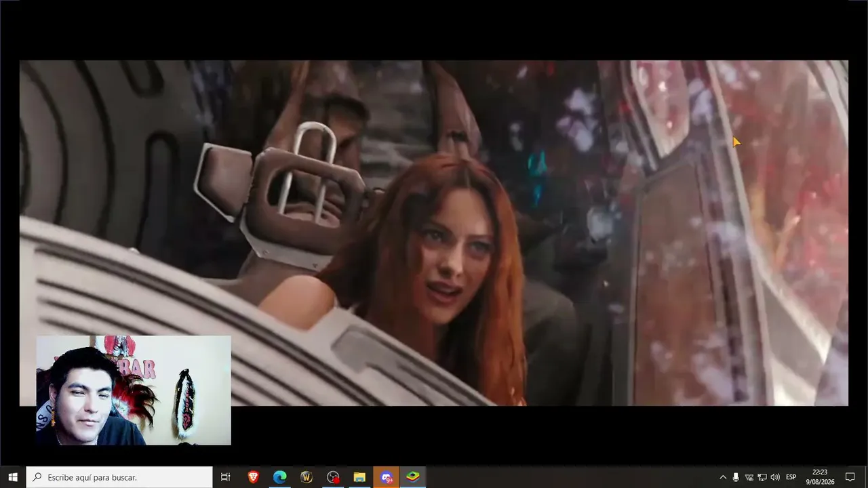Launch Brave browser from the taskbar

[x=253, y=477]
